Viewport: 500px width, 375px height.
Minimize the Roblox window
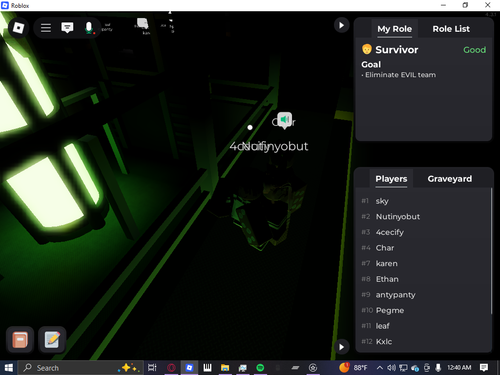point(443,5)
